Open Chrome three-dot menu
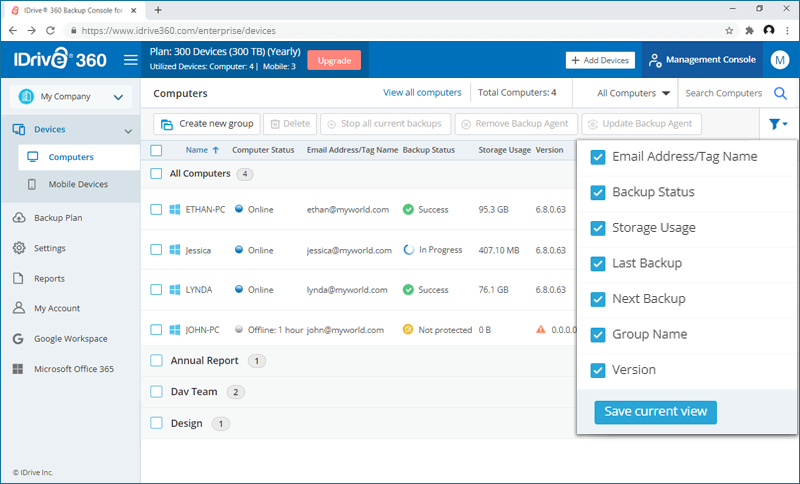800x484 pixels. coord(788,31)
